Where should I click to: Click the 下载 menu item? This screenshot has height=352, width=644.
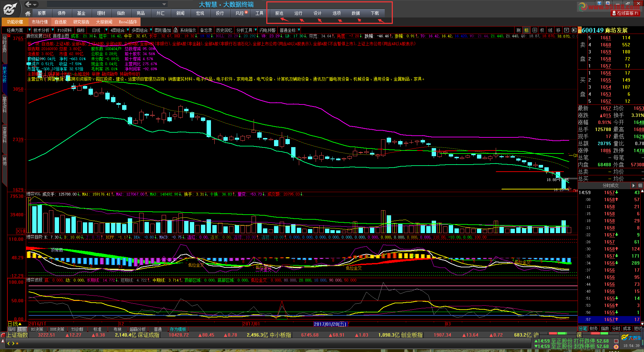pyautogui.click(x=375, y=13)
